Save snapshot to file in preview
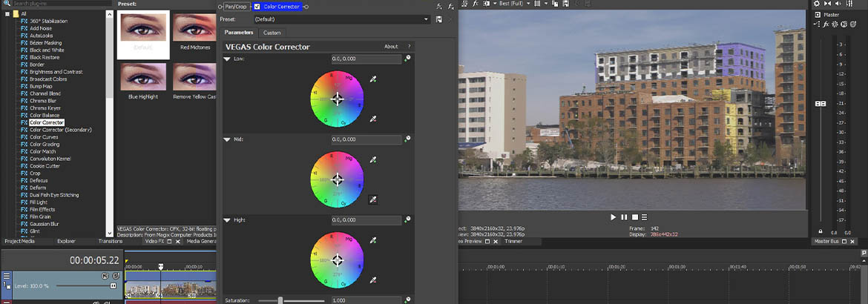 tap(566, 3)
